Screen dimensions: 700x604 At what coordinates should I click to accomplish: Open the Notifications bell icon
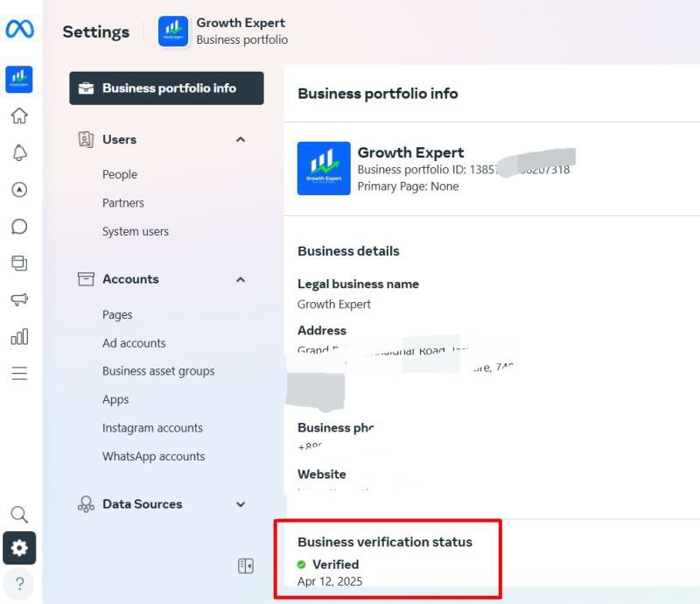19,152
